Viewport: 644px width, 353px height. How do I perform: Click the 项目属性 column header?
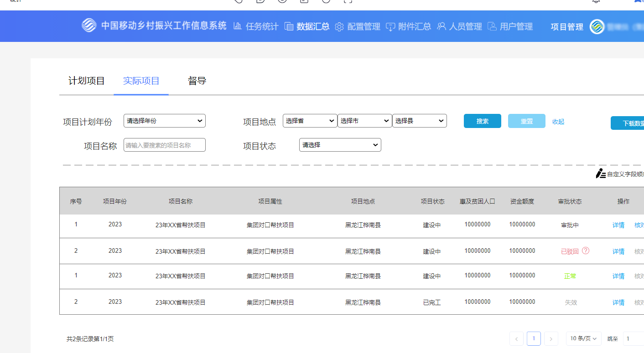(x=270, y=201)
